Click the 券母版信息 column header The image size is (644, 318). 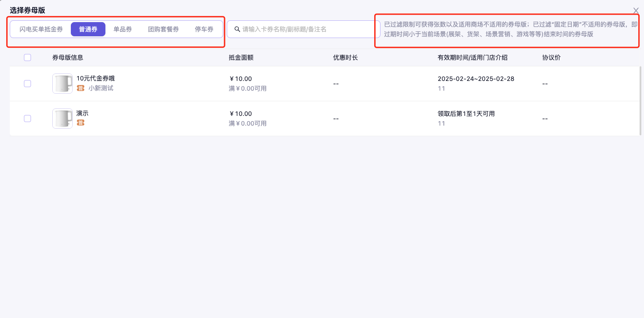pos(68,57)
